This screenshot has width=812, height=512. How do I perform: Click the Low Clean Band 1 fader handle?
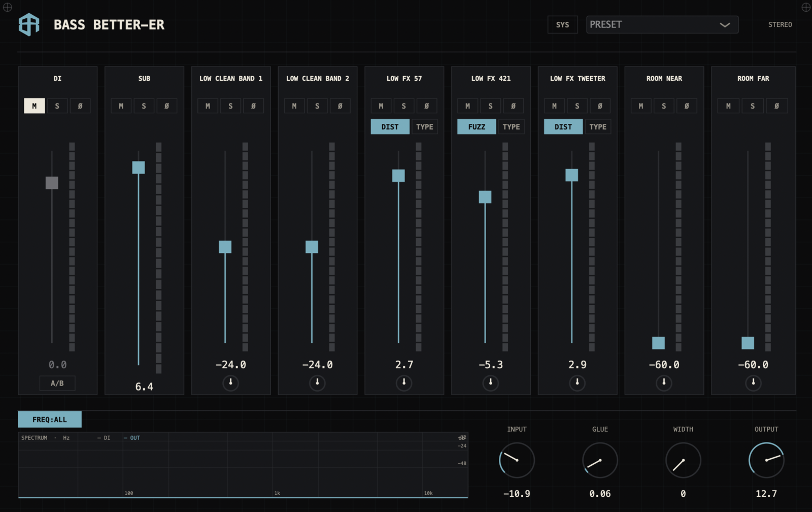coord(225,247)
